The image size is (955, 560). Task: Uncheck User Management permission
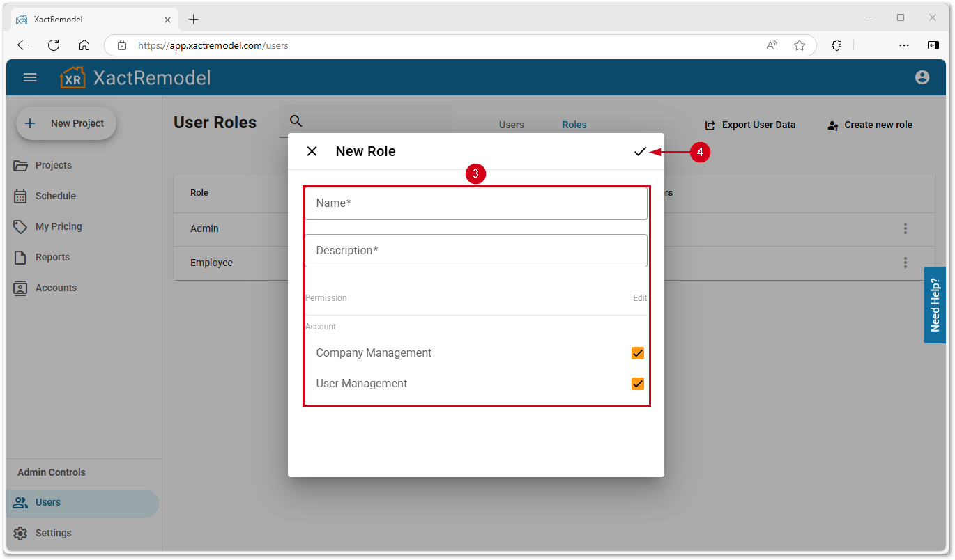(x=637, y=384)
